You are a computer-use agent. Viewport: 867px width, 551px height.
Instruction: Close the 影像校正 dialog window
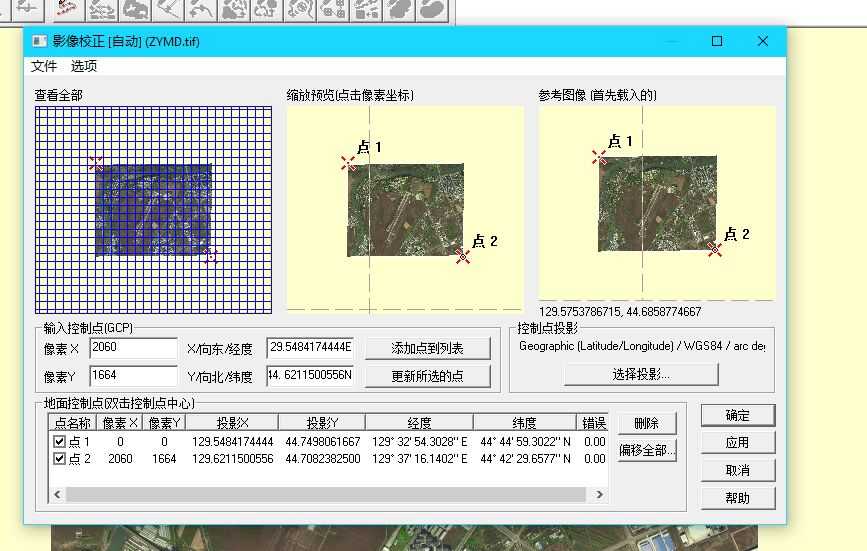[x=763, y=41]
